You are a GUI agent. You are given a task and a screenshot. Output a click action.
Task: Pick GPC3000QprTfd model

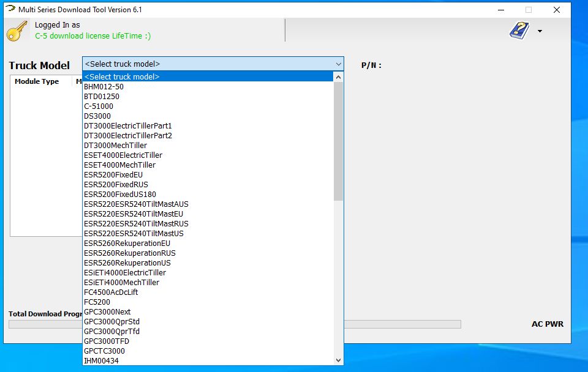[208, 332]
